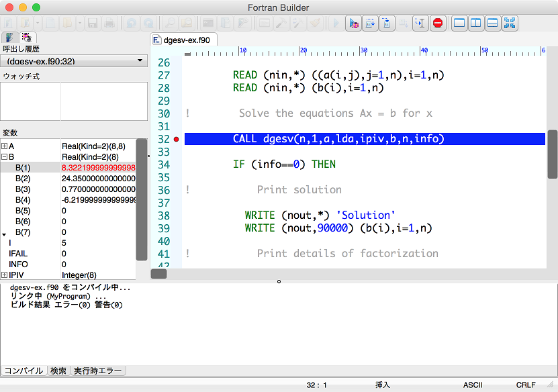Viewport: 558px width, 392px height.
Task: Collapse variable B in the variables tree
Action: 4,157
